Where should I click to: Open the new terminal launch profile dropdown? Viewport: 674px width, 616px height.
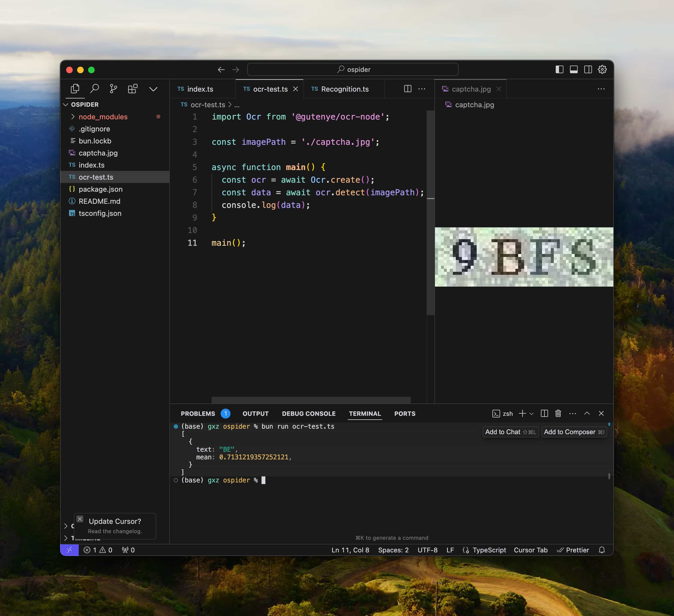[x=532, y=414]
